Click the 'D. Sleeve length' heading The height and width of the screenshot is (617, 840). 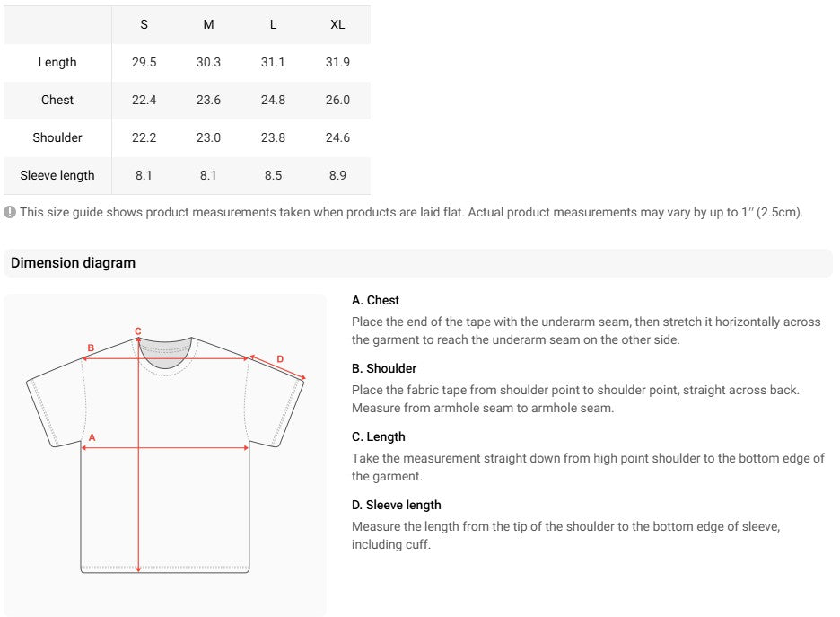[397, 505]
